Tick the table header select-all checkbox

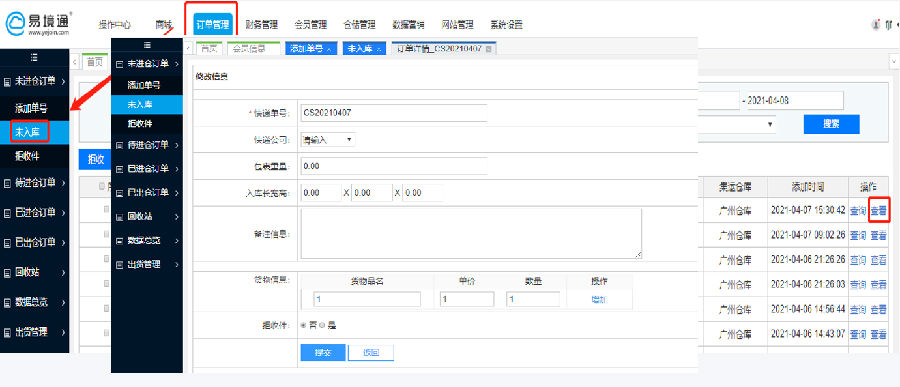(102, 186)
